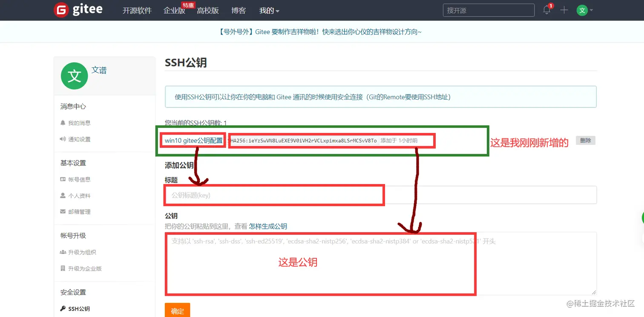Open the 怎样生成公钥 help link
Image resolution: width=644 pixels, height=317 pixels.
coord(268,226)
